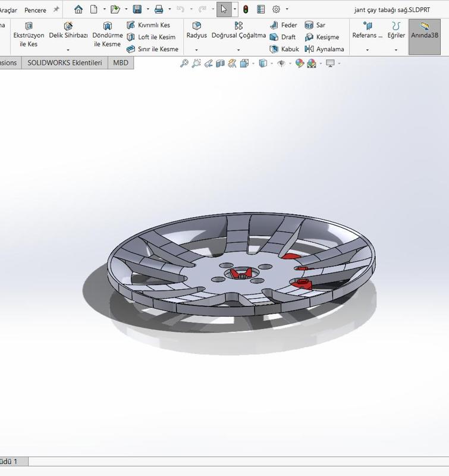
Task: Save the part with the floppy disk icon
Action: coord(137,10)
